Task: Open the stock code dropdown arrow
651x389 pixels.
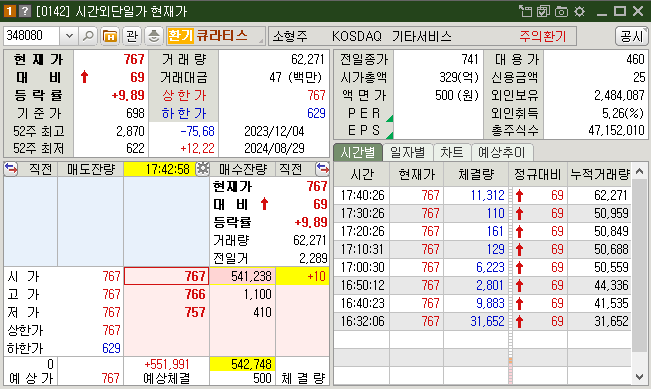Action: pyautogui.click(x=69, y=36)
